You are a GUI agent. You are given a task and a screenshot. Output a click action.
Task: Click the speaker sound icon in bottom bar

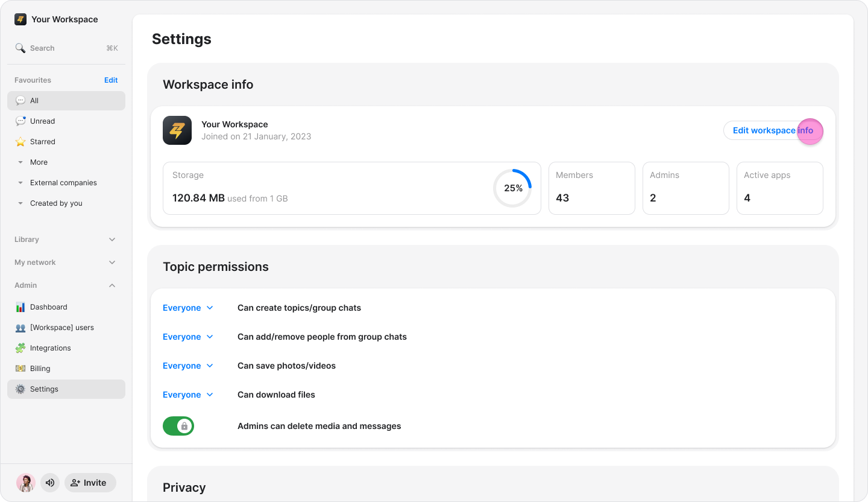[x=50, y=483]
